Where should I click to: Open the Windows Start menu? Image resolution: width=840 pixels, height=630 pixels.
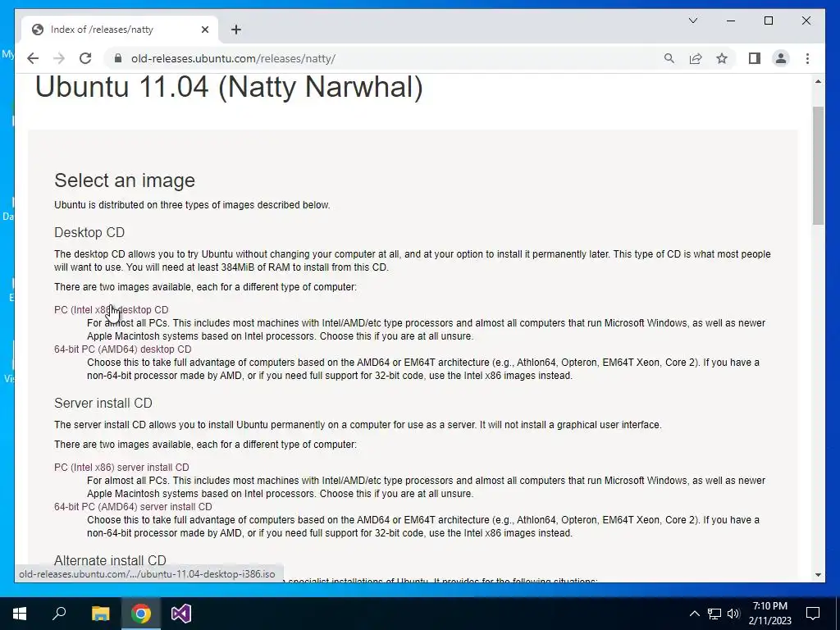tap(20, 614)
